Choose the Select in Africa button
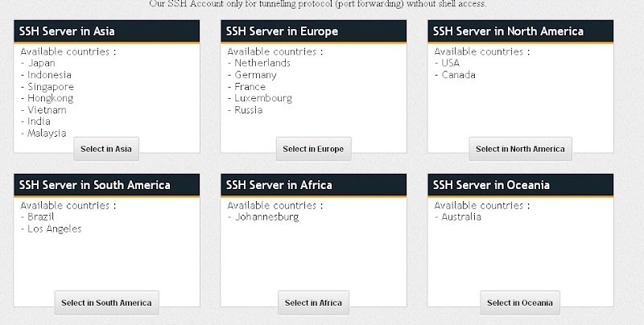The width and height of the screenshot is (644, 325). click(313, 302)
